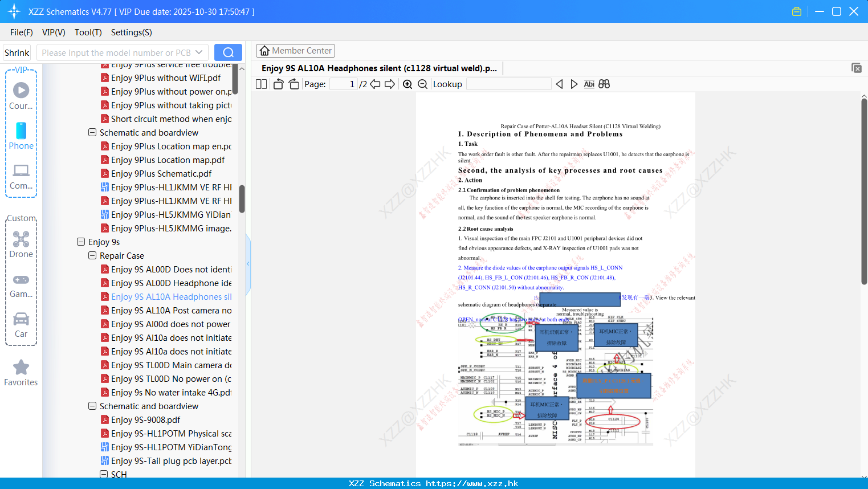Open Enjoy 9S AL00D Headphone file
The width and height of the screenshot is (868, 489).
pyautogui.click(x=166, y=283)
